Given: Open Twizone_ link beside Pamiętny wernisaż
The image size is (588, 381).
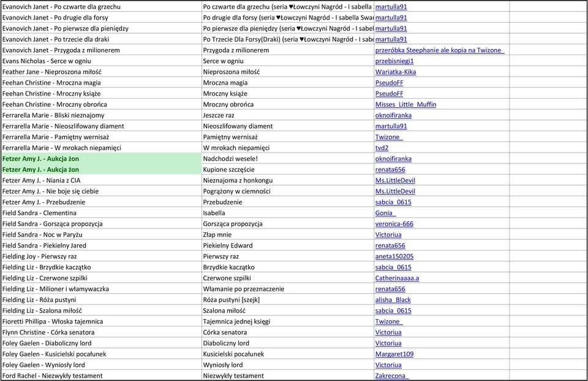Looking at the screenshot, I should pos(389,137).
